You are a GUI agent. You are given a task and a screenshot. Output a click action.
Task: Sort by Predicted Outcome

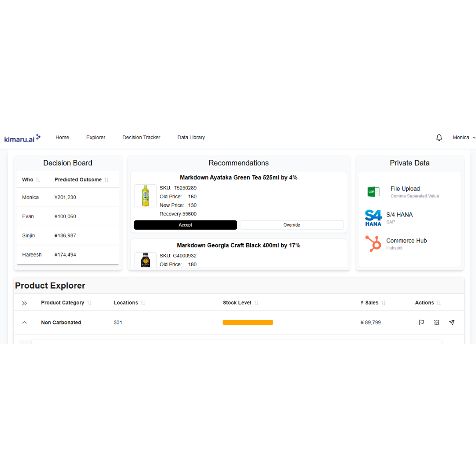(x=107, y=180)
